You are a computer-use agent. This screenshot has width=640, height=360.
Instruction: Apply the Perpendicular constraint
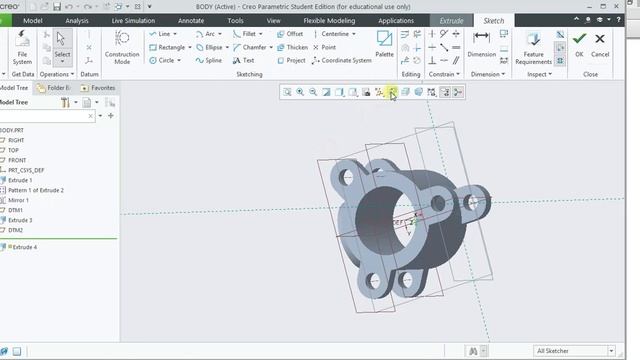pos(432,60)
